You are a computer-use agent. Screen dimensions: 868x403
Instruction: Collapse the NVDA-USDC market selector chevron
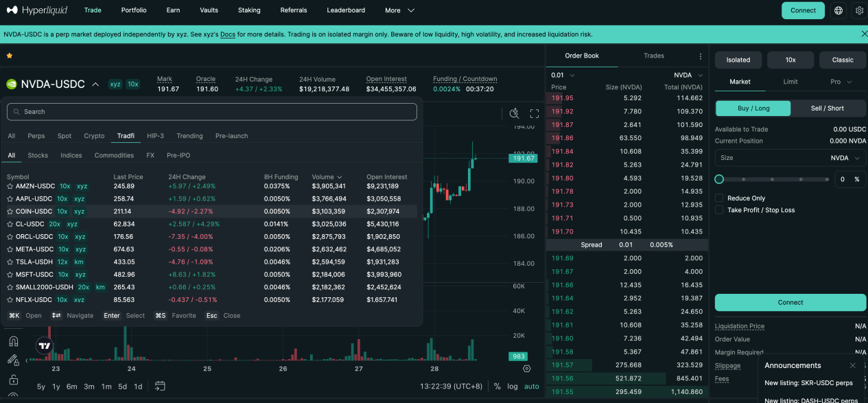[x=95, y=84]
